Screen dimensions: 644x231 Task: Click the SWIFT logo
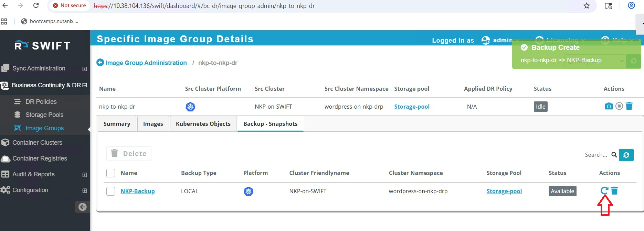(x=42, y=45)
